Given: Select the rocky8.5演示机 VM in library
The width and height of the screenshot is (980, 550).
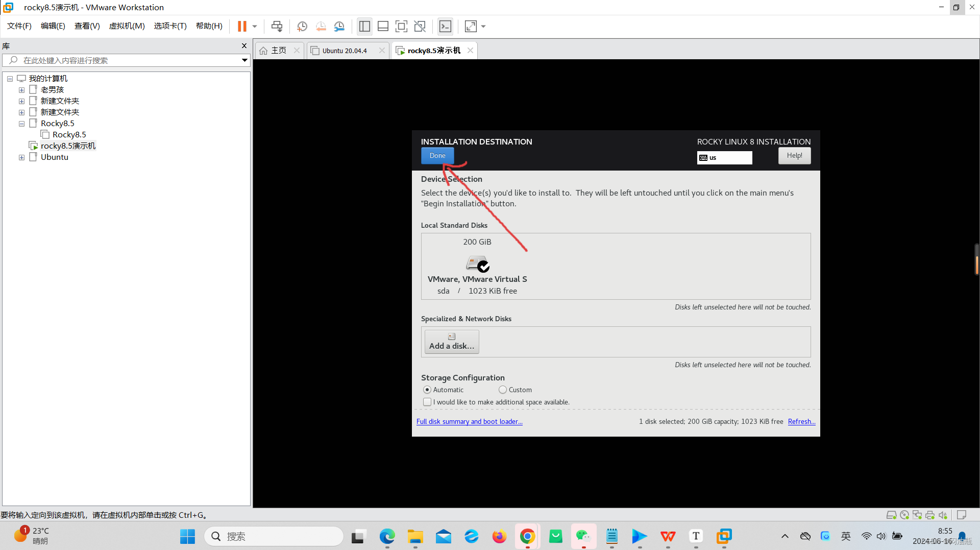Looking at the screenshot, I should (68, 146).
